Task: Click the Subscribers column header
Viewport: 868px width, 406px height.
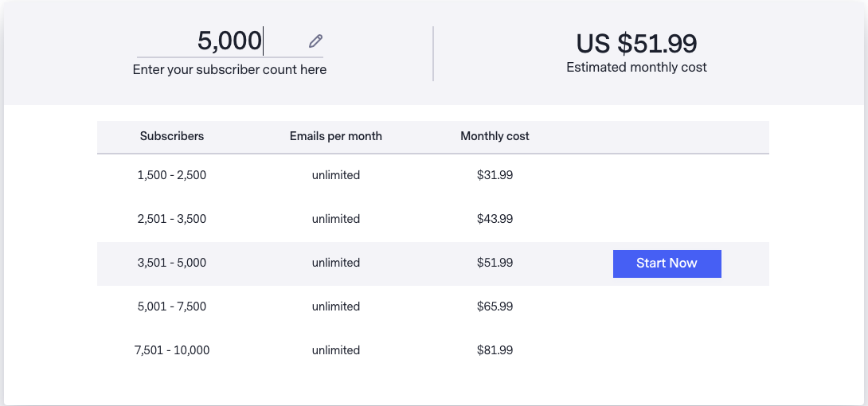Action: pyautogui.click(x=172, y=136)
